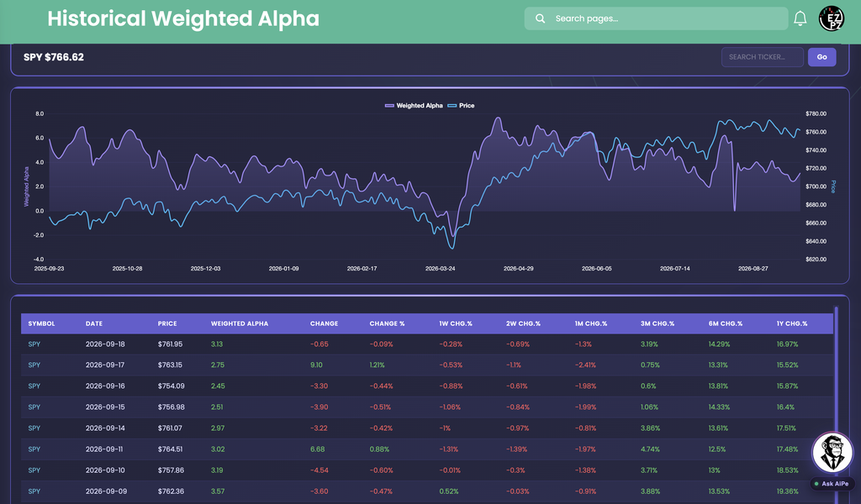Open the SPY link in the 2026-09-09 row
The width and height of the screenshot is (861, 504).
(34, 491)
